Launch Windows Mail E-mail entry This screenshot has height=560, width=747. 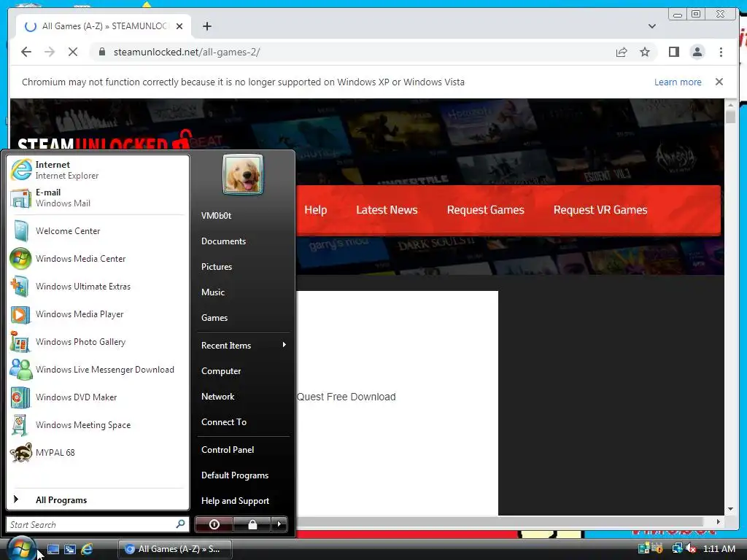point(98,198)
